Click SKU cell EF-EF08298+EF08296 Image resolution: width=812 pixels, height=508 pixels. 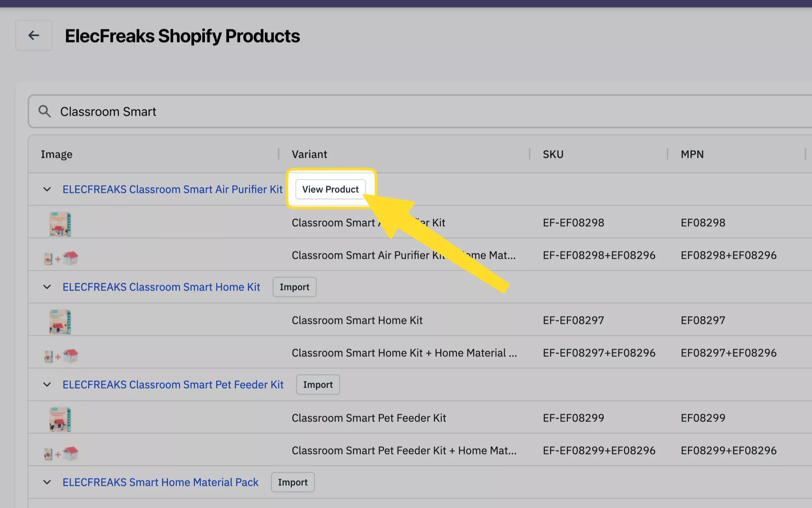599,256
